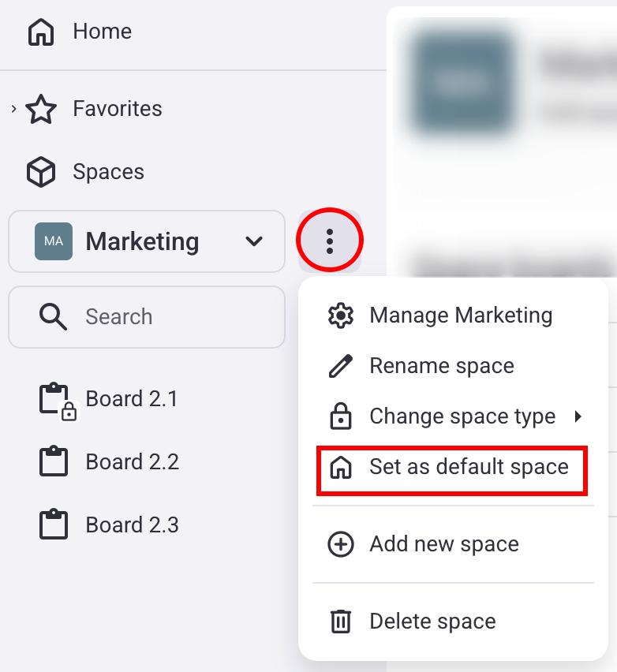
Task: Click the Board 2.2 clipboard icon
Action: coord(54,461)
